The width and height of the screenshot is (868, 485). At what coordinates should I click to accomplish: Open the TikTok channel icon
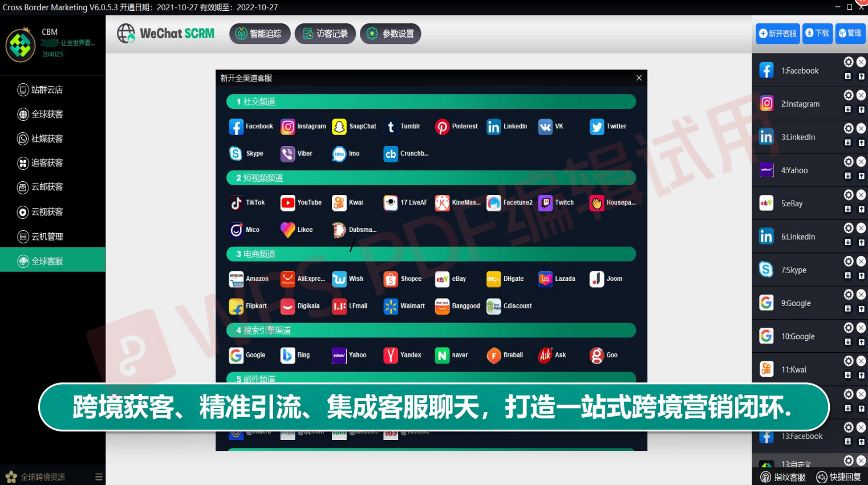tap(236, 203)
